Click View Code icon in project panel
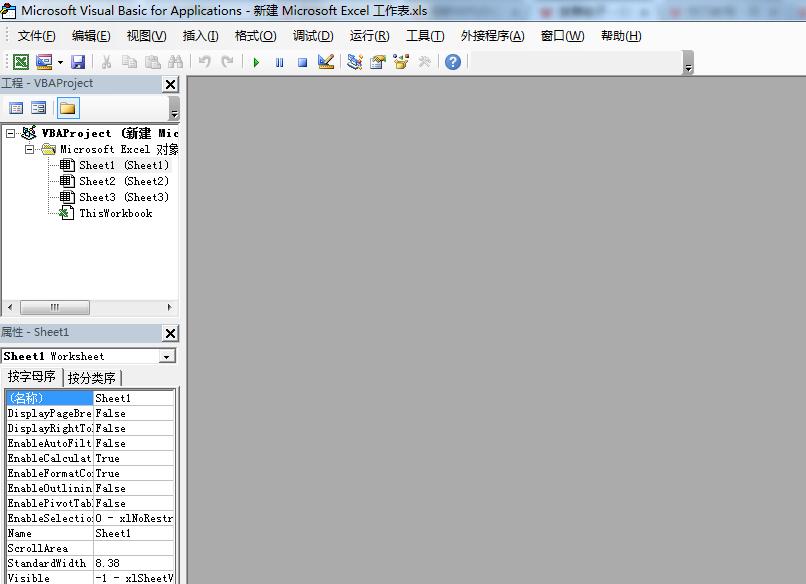 click(x=16, y=108)
